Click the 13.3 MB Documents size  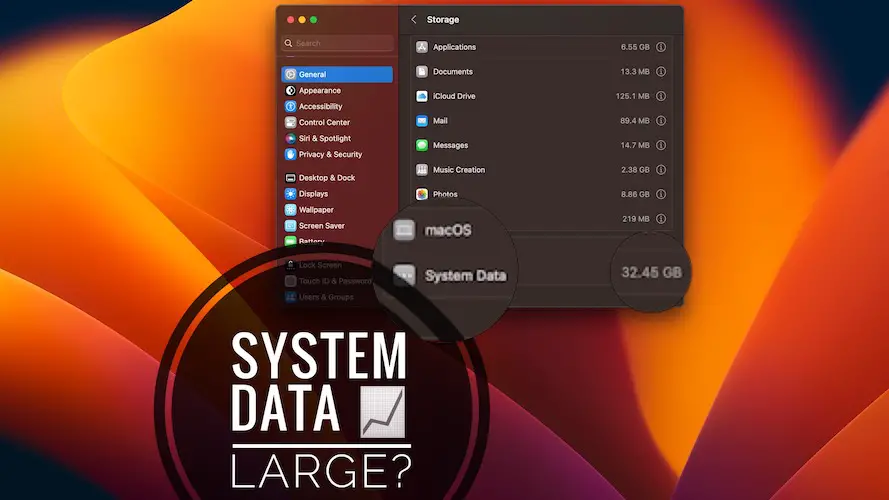pos(635,71)
